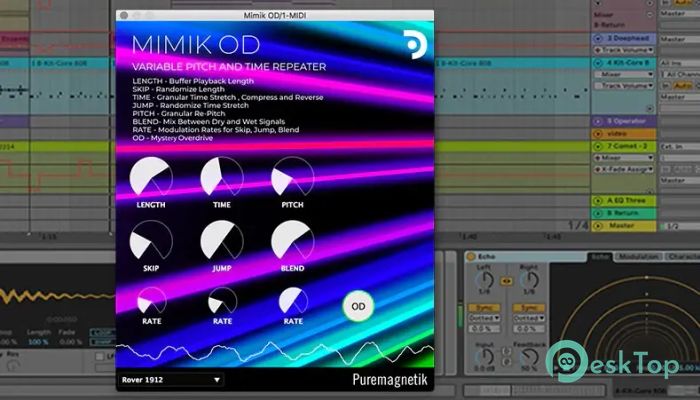Toggle the OD overdrive button
Viewport: 700px width, 400px height.
358,306
